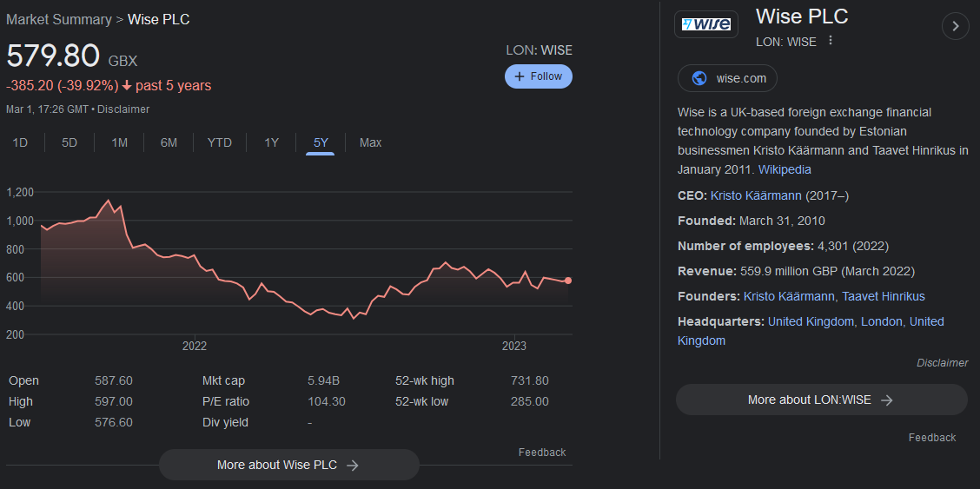Click the Wise logo thumbnail

[x=705, y=24]
